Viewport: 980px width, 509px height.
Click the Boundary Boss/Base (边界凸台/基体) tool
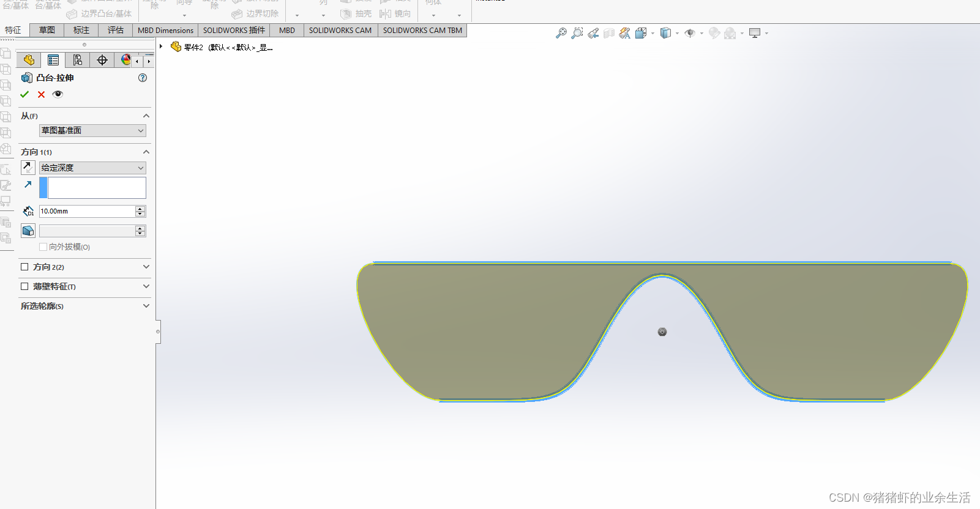99,13
